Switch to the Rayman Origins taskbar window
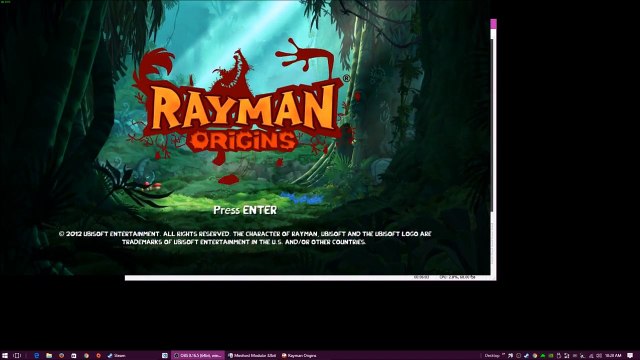This screenshot has height=360, width=640. (299, 356)
